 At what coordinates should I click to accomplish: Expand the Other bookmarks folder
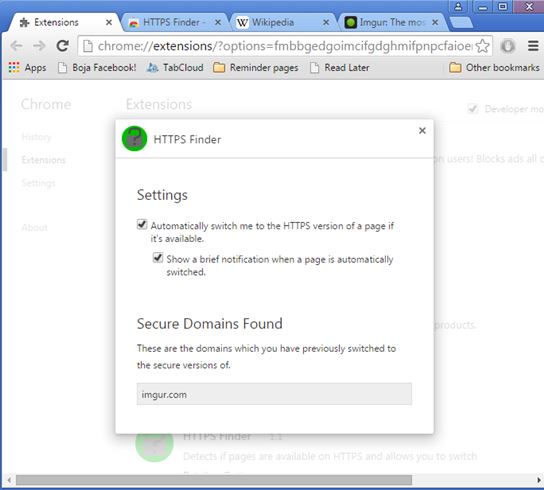point(494,68)
